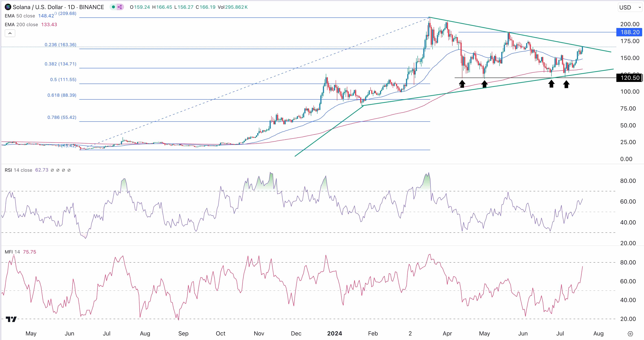Click the MFI pane 60.00 axis label
644x340 pixels.
(x=628, y=281)
